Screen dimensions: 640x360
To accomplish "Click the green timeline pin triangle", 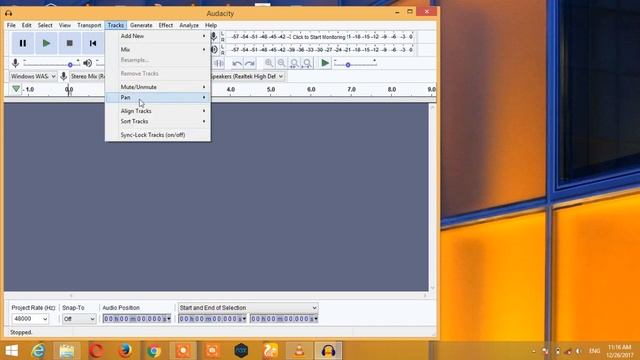I will click(x=16, y=89).
